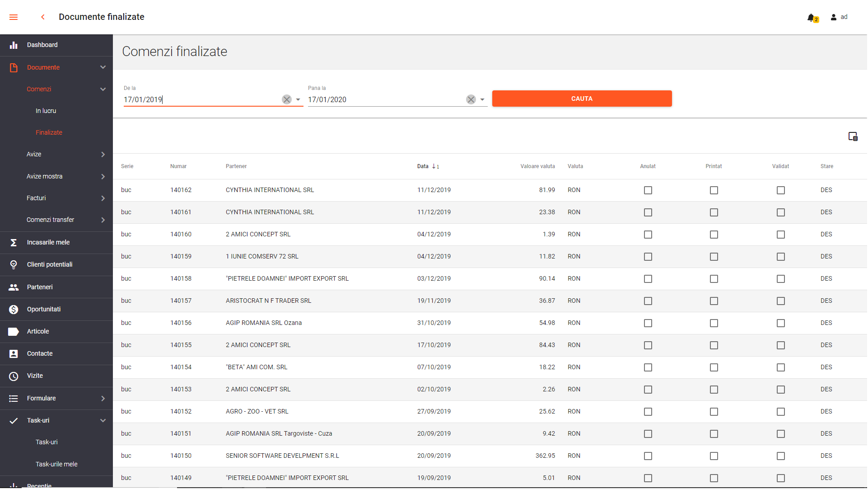Click the CAUTA search button

[582, 99]
